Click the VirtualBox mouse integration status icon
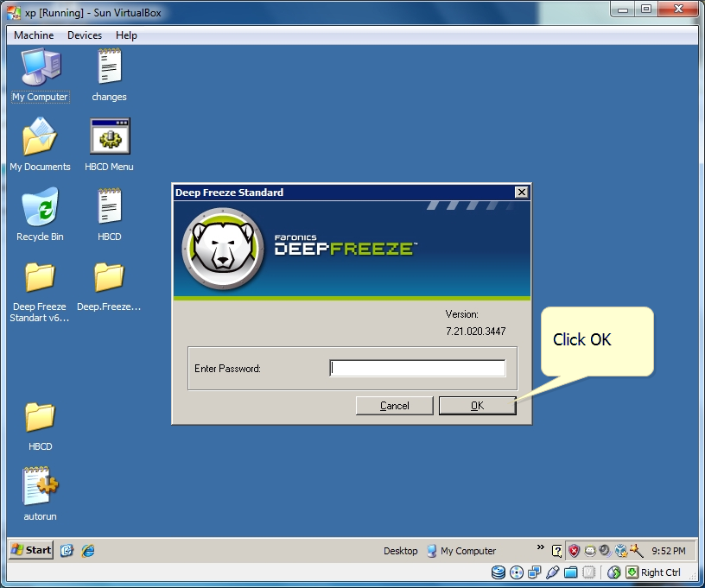705x588 pixels. click(x=614, y=572)
